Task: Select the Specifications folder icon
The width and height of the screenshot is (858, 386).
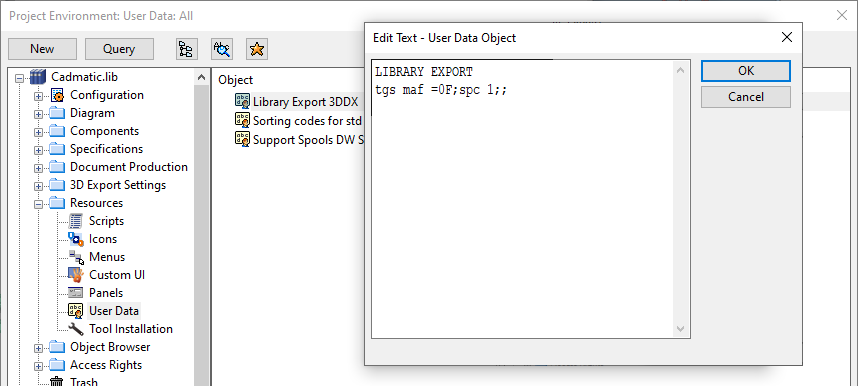Action: point(57,149)
